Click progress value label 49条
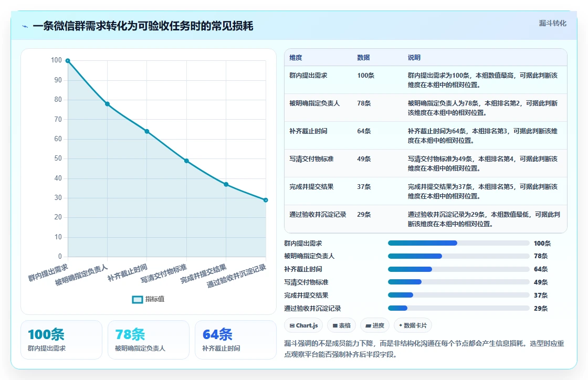The height and width of the screenshot is (380, 588). [541, 282]
